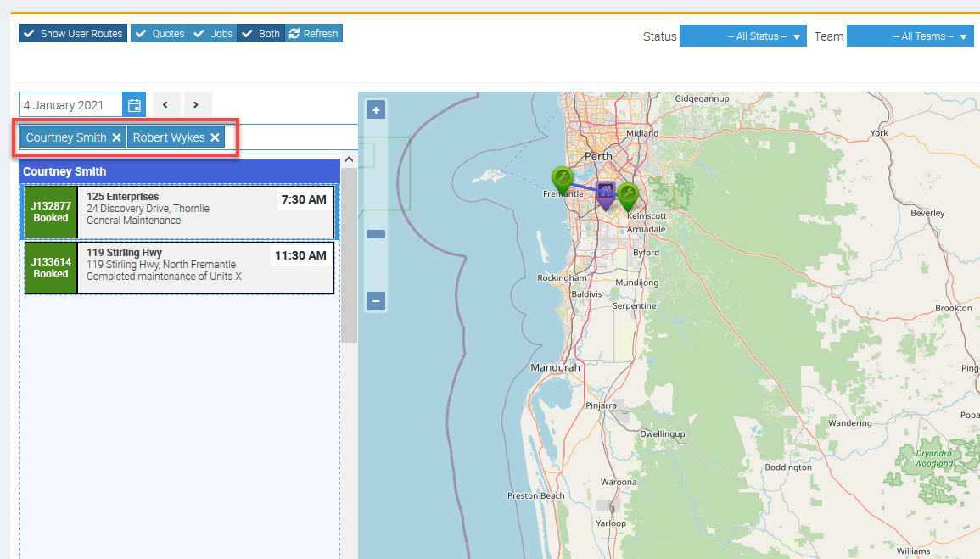Select the green Kelmscott job map marker
The width and height of the screenshot is (980, 559).
coord(627,196)
